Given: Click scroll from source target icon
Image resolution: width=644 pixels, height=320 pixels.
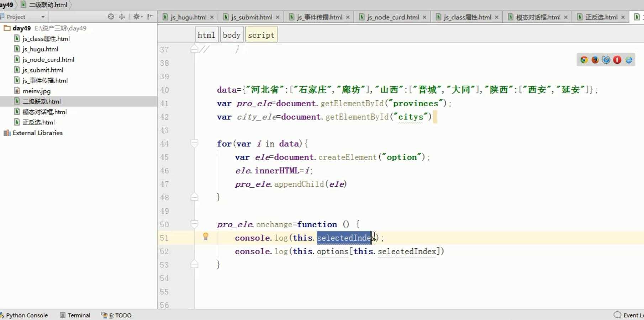Looking at the screenshot, I should click(111, 17).
